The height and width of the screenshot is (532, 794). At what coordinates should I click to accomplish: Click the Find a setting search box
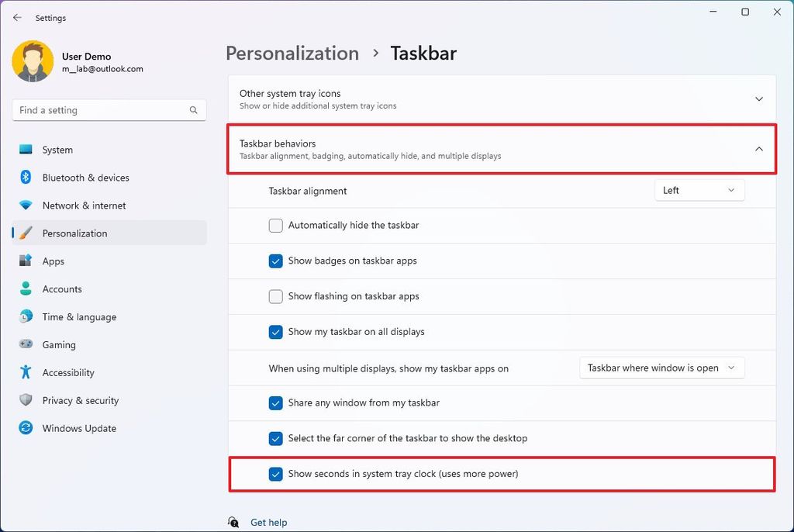[109, 110]
